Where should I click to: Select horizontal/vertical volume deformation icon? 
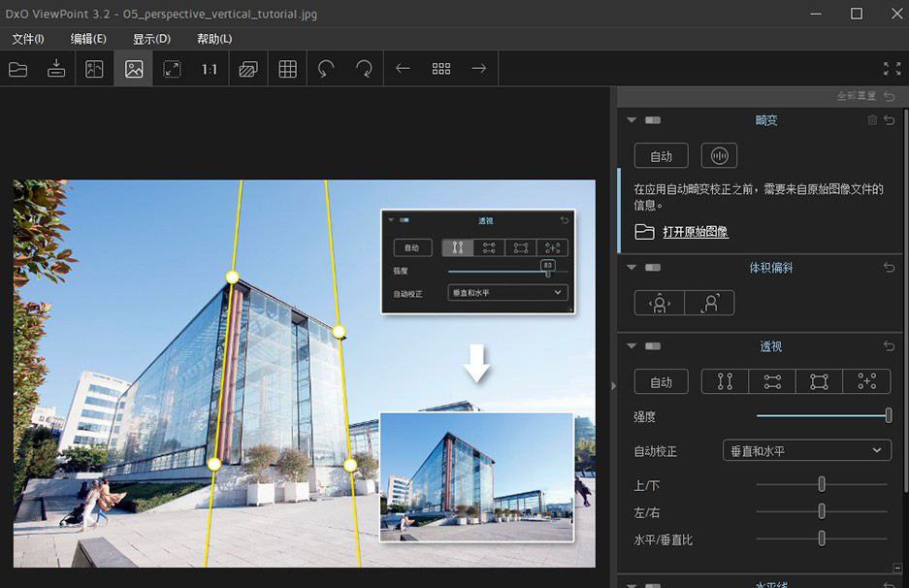tap(660, 303)
